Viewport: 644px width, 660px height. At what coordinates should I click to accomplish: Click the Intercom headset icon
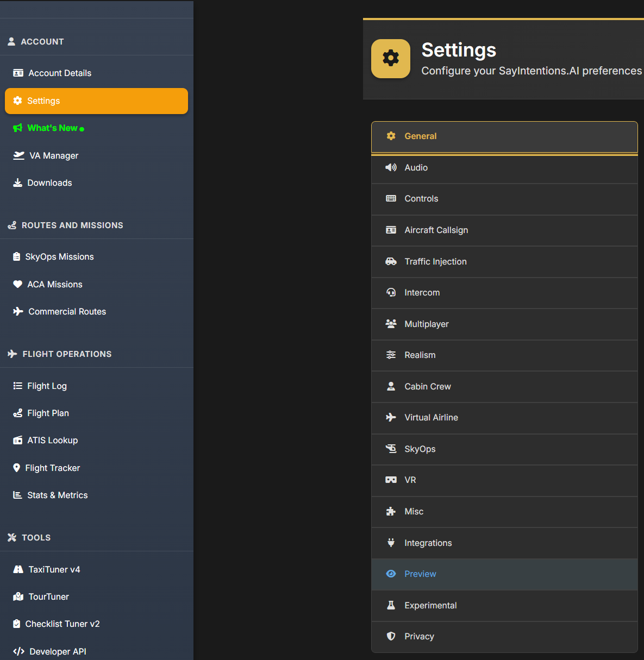click(x=391, y=292)
